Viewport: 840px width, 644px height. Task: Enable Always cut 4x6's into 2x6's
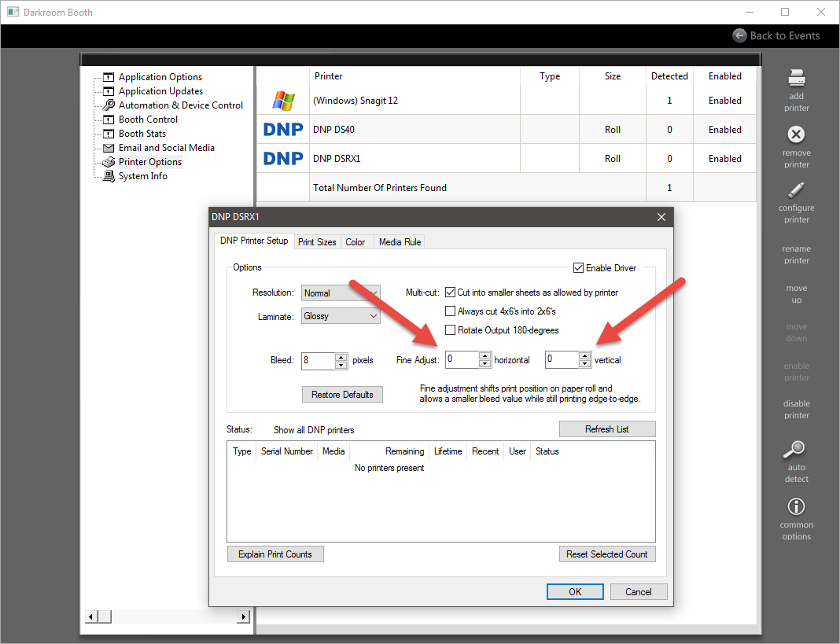point(451,311)
